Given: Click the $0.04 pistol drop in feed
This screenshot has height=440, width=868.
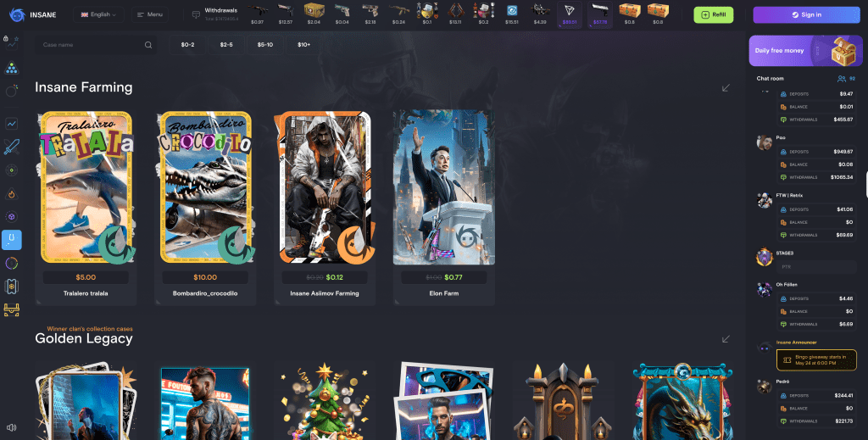Looking at the screenshot, I should [342, 14].
